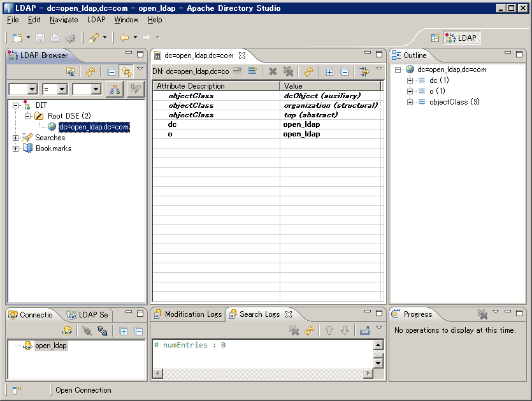Switch to the LDAP perspective button
The width and height of the screenshot is (532, 401).
(x=461, y=38)
